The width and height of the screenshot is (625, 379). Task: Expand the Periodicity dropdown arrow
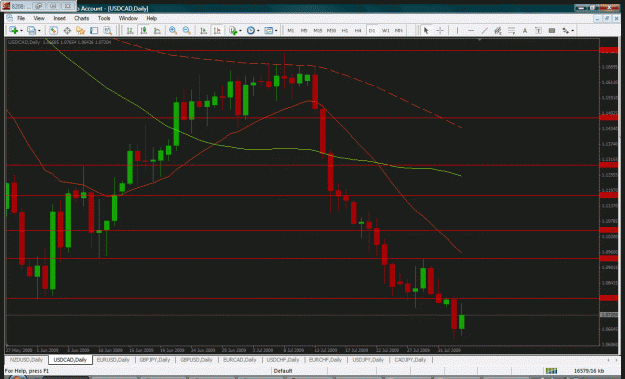(x=258, y=31)
